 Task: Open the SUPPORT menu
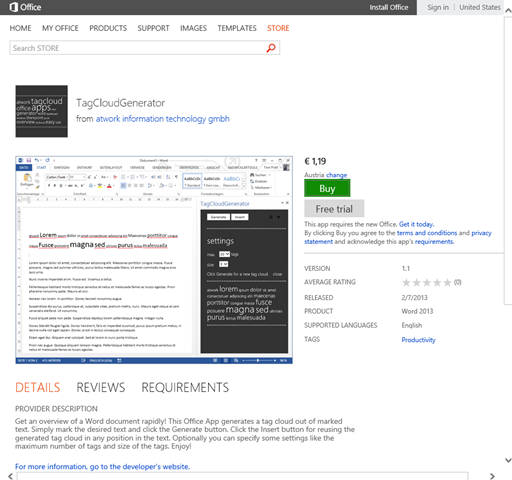tap(153, 28)
